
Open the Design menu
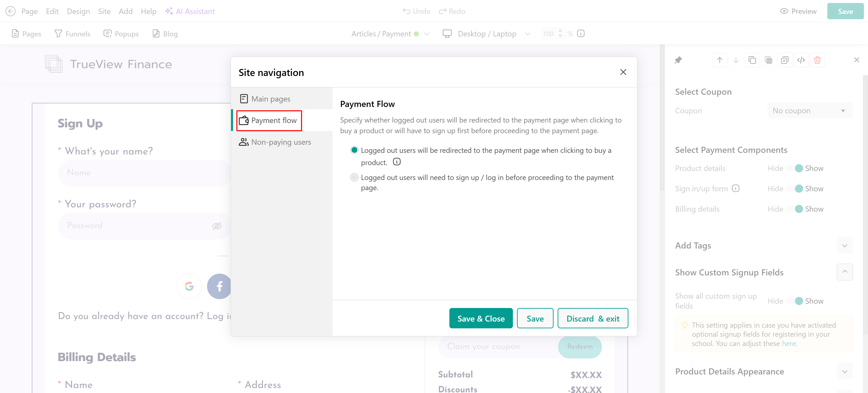coord(78,11)
